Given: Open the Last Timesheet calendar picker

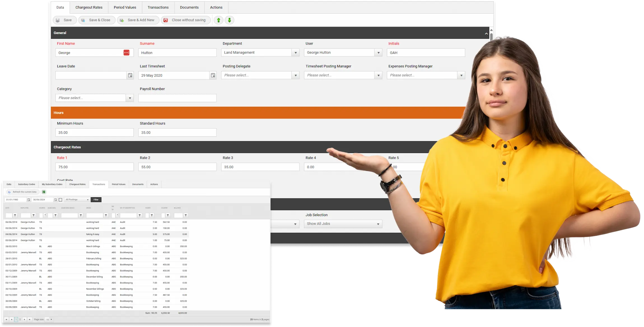Looking at the screenshot, I should [x=213, y=75].
